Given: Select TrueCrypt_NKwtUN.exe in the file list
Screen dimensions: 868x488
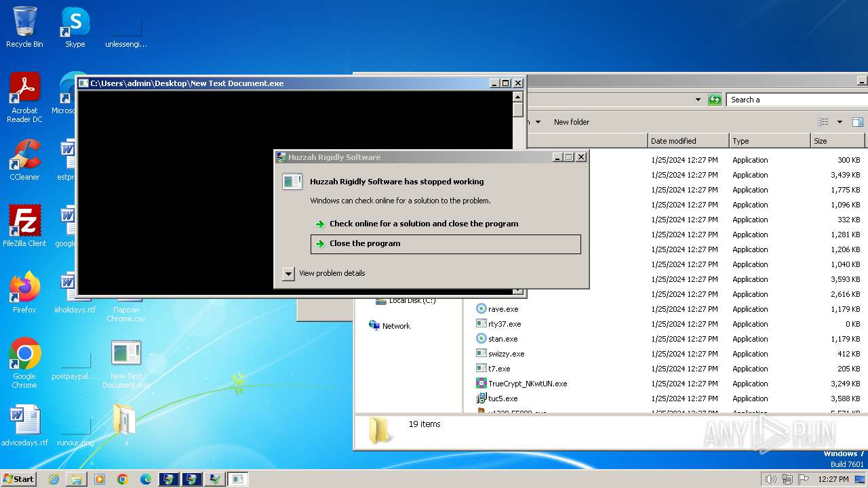Looking at the screenshot, I should (521, 384).
